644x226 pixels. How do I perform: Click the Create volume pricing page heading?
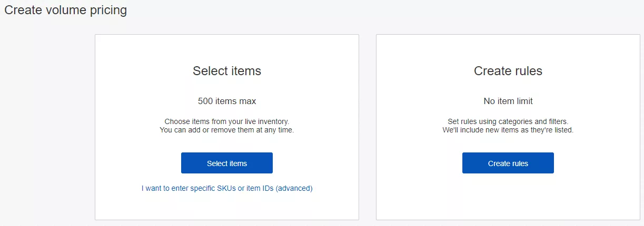point(66,10)
